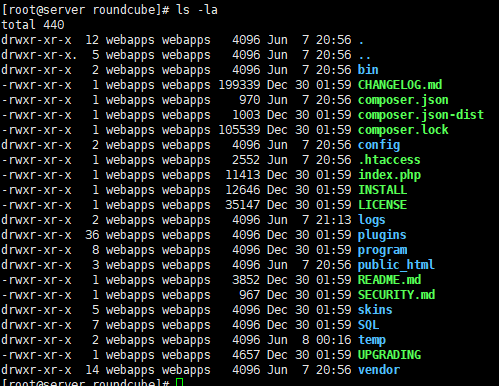Click the file size '199339'
Image resolution: width=499 pixels, height=386 pixels.
tap(239, 85)
